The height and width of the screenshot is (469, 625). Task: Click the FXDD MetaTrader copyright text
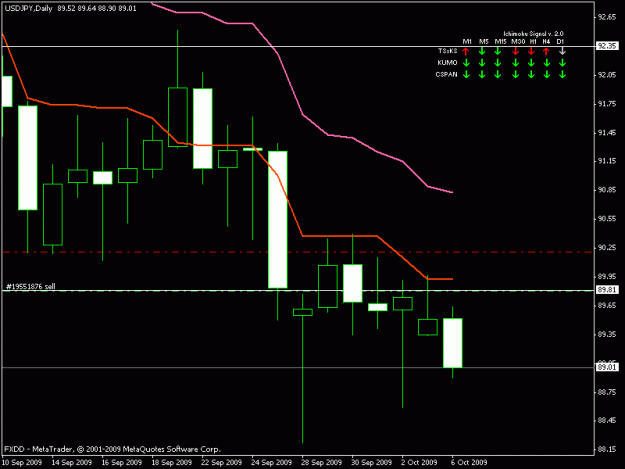coord(112,449)
